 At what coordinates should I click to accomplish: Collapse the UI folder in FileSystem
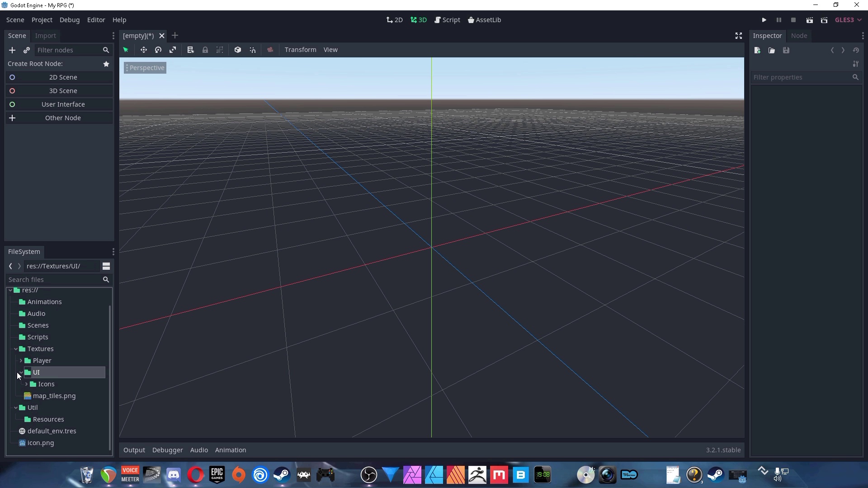[21, 372]
